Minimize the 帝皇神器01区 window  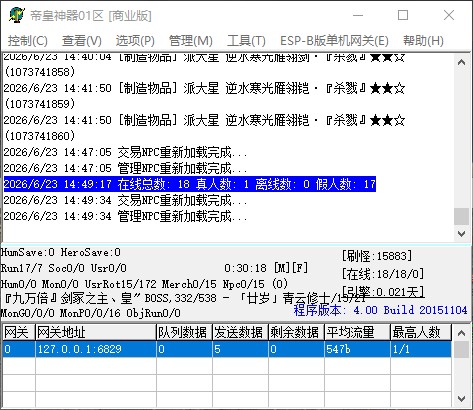358,15
